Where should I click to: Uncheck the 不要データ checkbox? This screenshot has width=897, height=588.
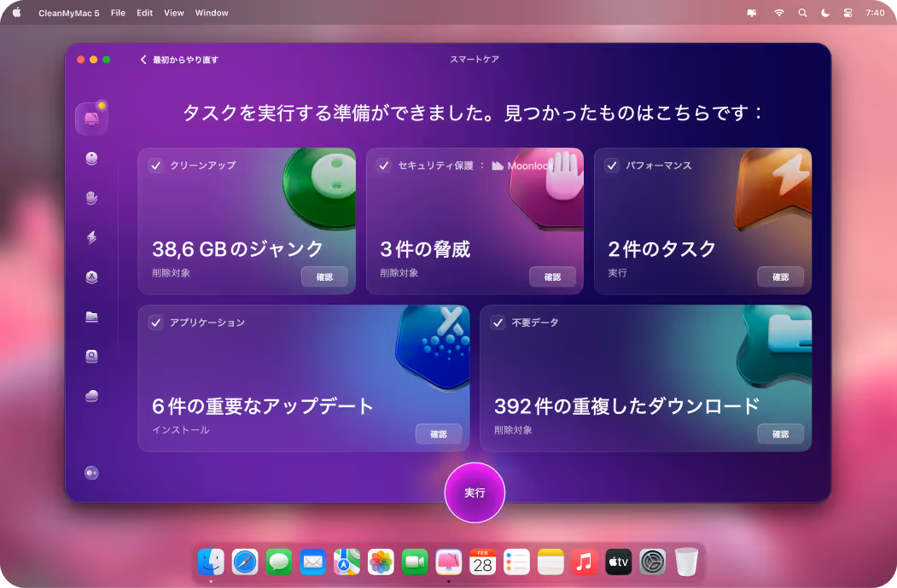[498, 323]
